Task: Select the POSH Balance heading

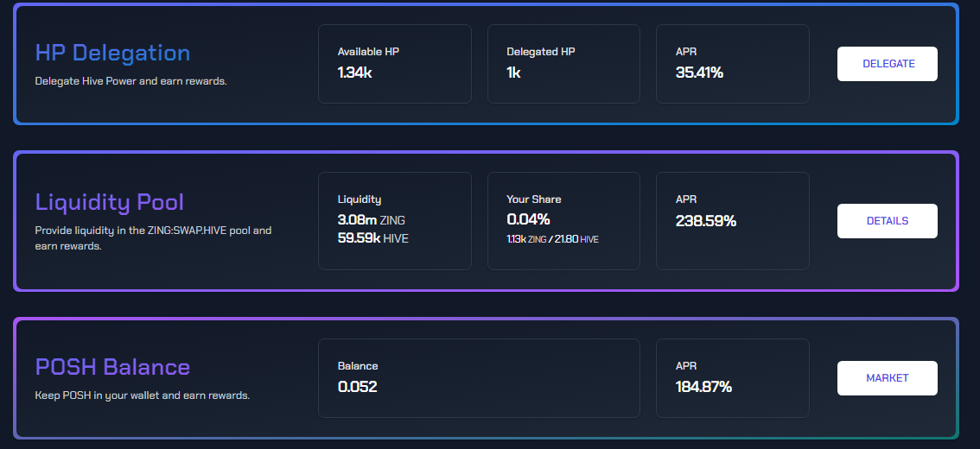Action: pos(112,367)
